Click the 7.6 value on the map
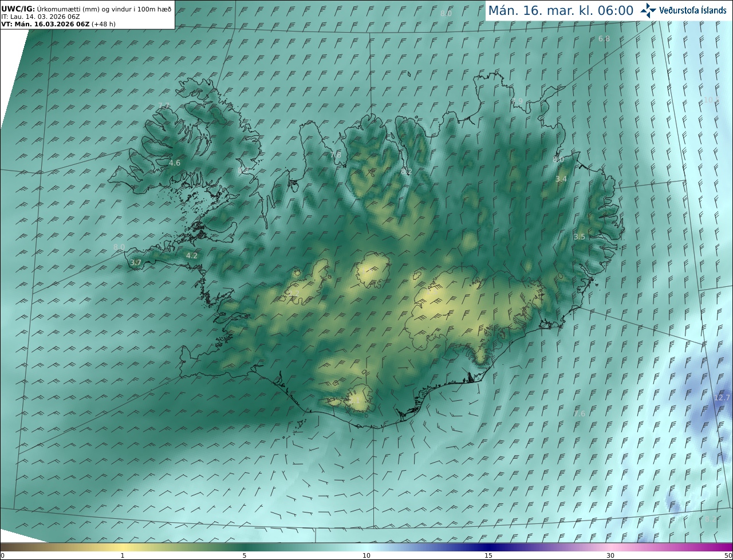Viewport: 733px width, 560px height. click(580, 414)
